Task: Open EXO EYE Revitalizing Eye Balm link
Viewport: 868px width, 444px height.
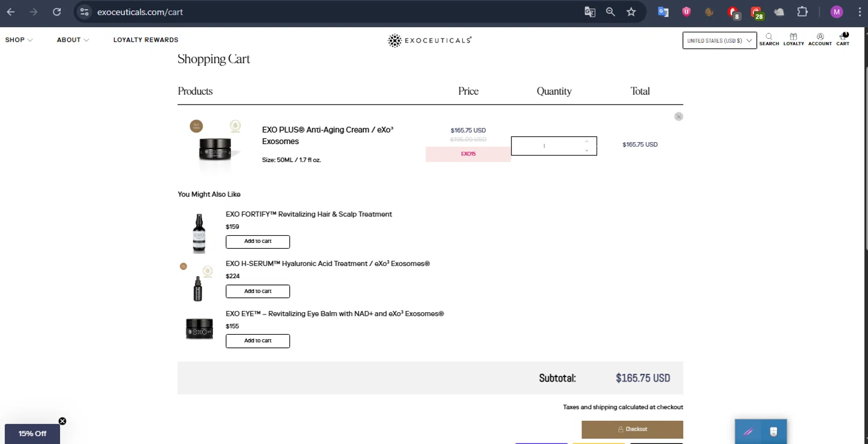Action: pyautogui.click(x=334, y=313)
